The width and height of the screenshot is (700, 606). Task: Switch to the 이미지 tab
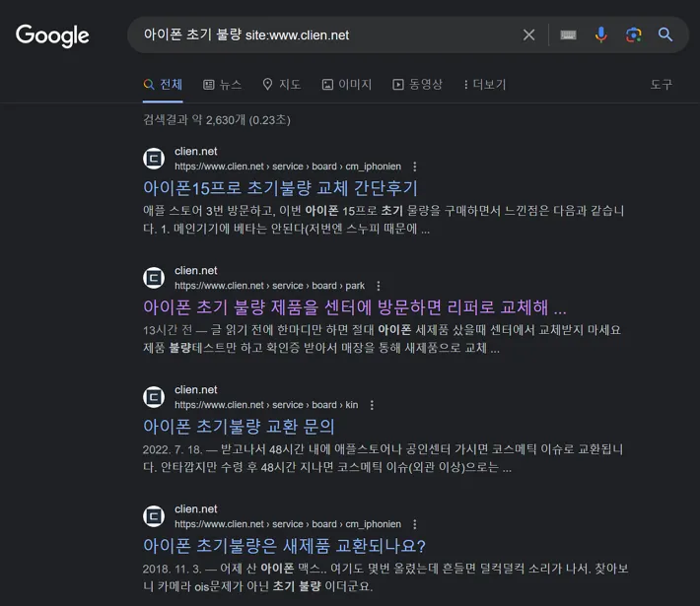tap(347, 85)
